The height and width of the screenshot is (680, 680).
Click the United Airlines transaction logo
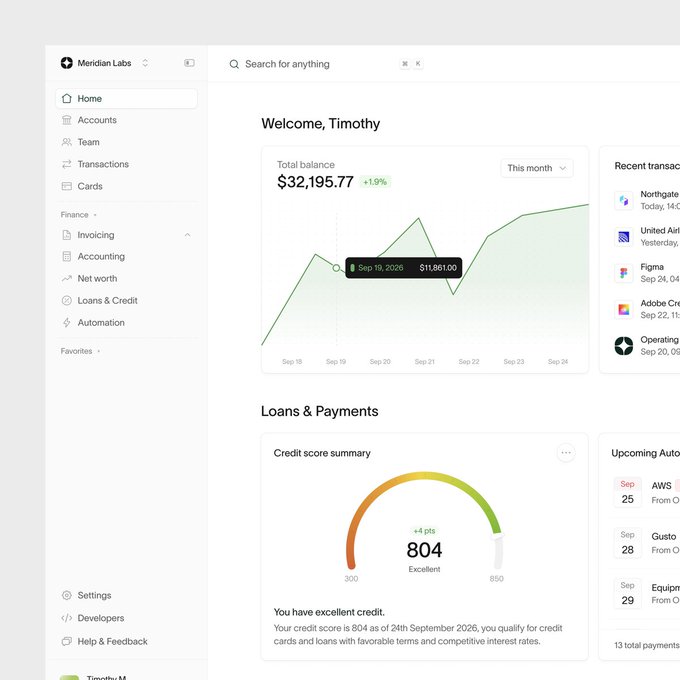click(624, 237)
